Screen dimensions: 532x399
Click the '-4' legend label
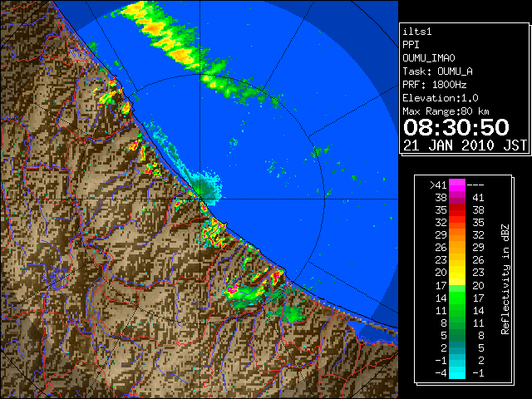pyautogui.click(x=441, y=373)
